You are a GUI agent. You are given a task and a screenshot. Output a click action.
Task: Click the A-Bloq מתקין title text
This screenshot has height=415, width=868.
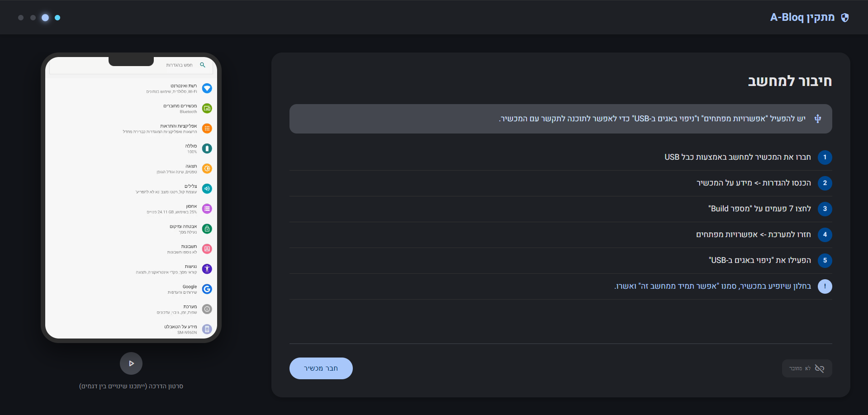tap(802, 17)
